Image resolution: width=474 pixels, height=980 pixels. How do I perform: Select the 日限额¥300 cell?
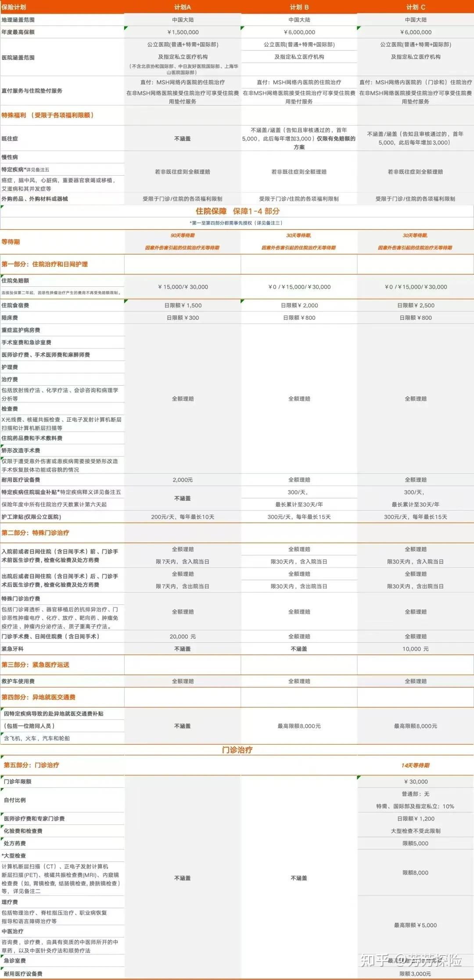(x=183, y=318)
